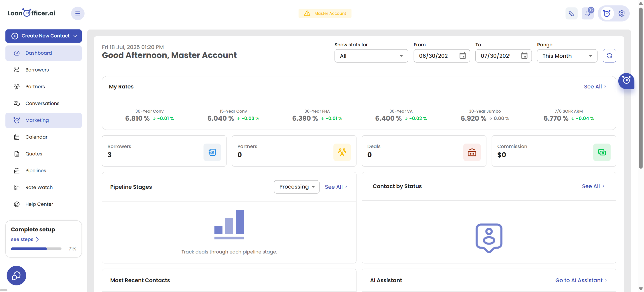Image resolution: width=644 pixels, height=292 pixels.
Task: Open the live chat support bubble
Action: [x=16, y=275]
